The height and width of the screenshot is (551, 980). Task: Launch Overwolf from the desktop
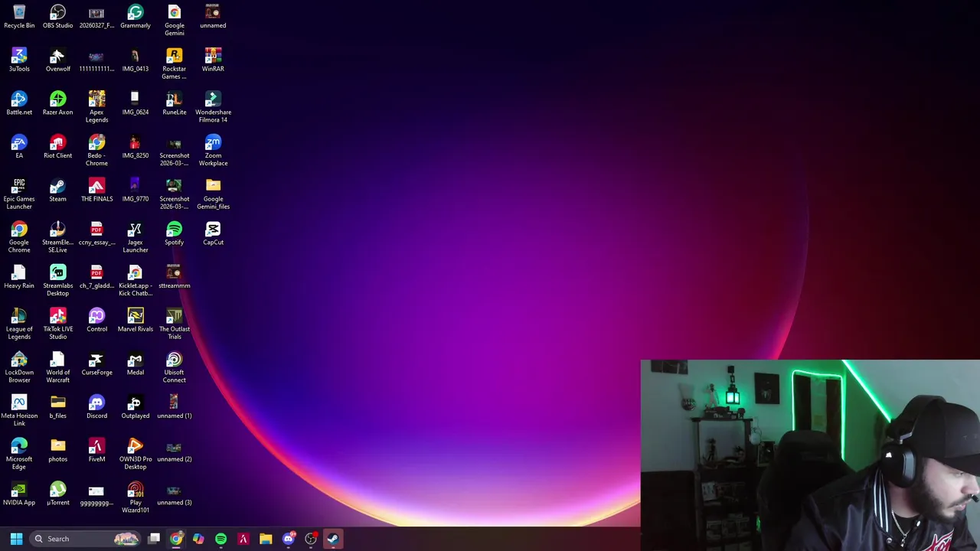57,60
